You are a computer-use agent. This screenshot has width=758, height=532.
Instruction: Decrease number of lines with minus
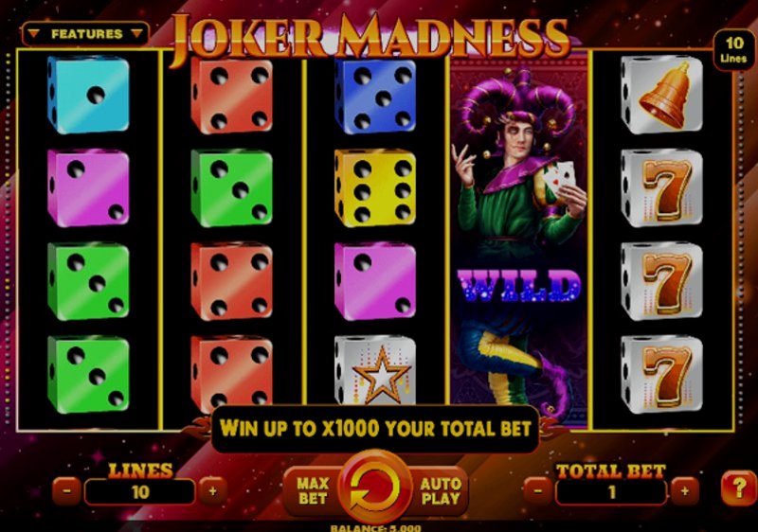pyautogui.click(x=66, y=491)
